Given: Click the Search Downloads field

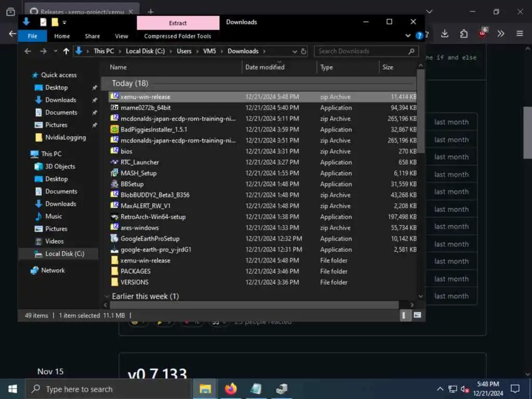Looking at the screenshot, I should (366, 51).
